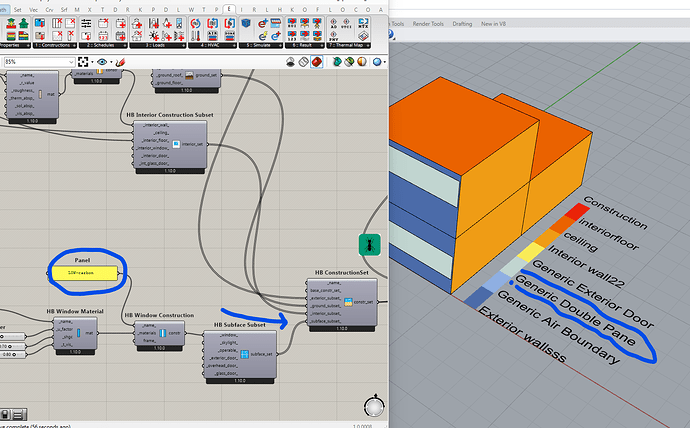Click the blue cube icon in Simulate group
Viewport: 690px width, 428px height.
click(x=246, y=23)
